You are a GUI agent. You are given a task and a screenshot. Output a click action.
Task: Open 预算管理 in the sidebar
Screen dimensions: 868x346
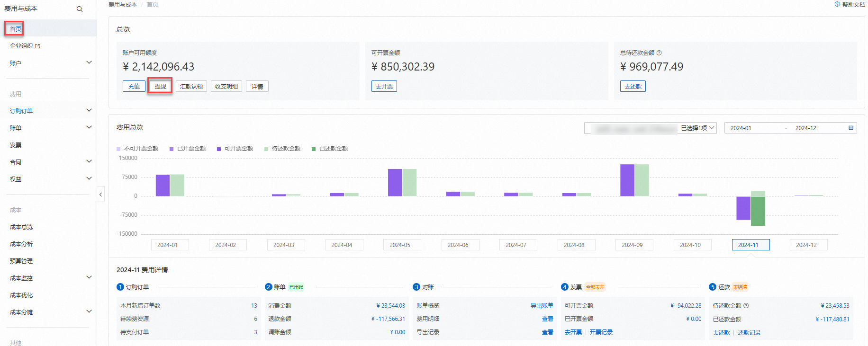(x=21, y=261)
